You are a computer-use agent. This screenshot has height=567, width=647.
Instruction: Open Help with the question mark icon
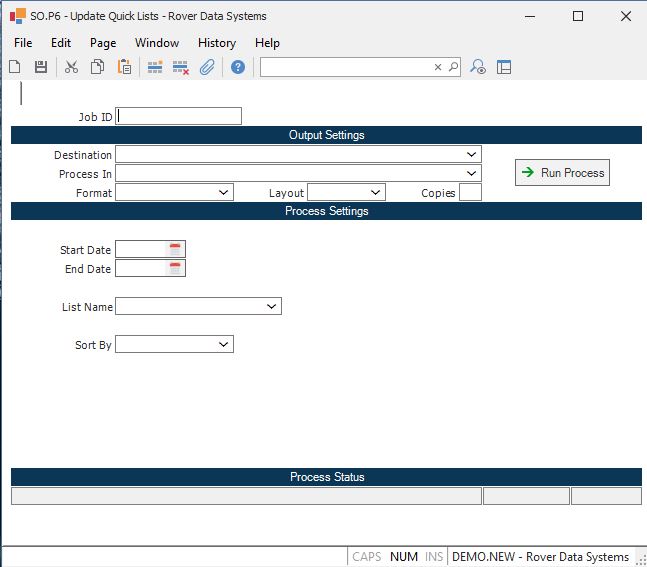238,67
